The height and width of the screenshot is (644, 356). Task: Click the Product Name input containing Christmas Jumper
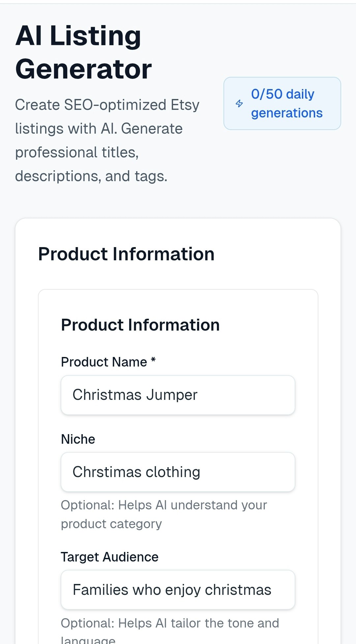178,395
